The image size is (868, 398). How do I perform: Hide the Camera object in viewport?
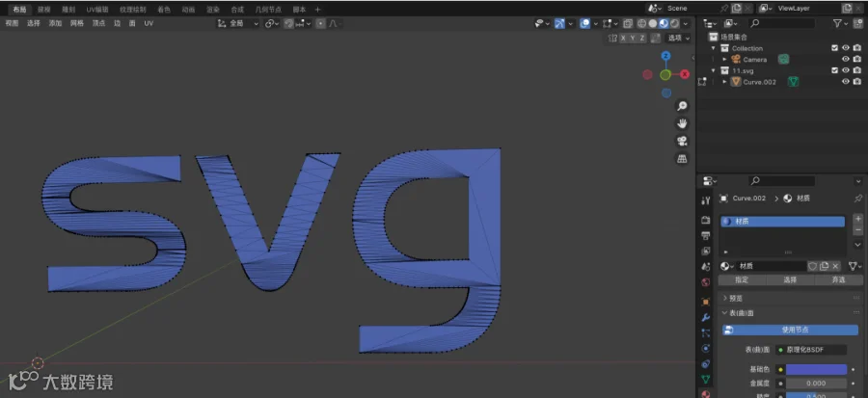pyautogui.click(x=845, y=59)
